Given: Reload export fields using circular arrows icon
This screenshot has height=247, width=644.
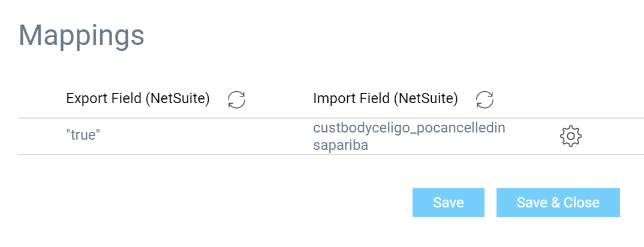Looking at the screenshot, I should click(237, 100).
